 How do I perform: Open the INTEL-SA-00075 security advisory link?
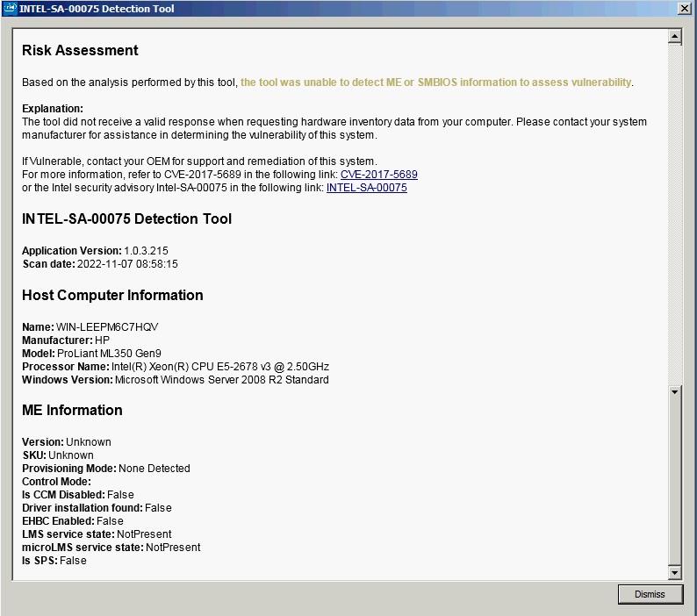[366, 188]
